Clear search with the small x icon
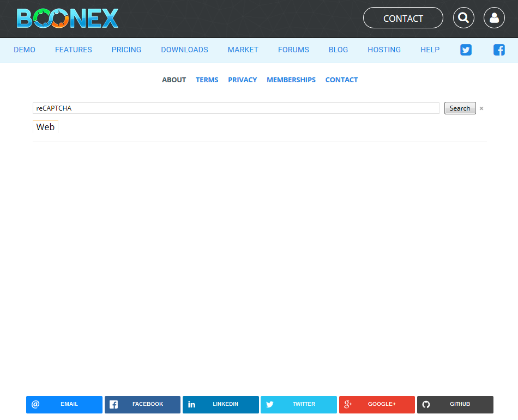518x420 pixels. (481, 108)
